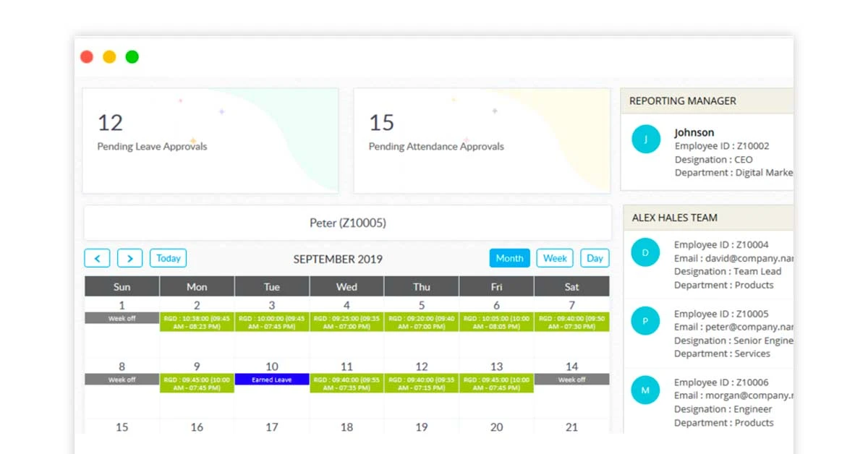This screenshot has width=868, height=454.
Task: Click Peter's avatar circle labeled P
Action: click(x=645, y=320)
